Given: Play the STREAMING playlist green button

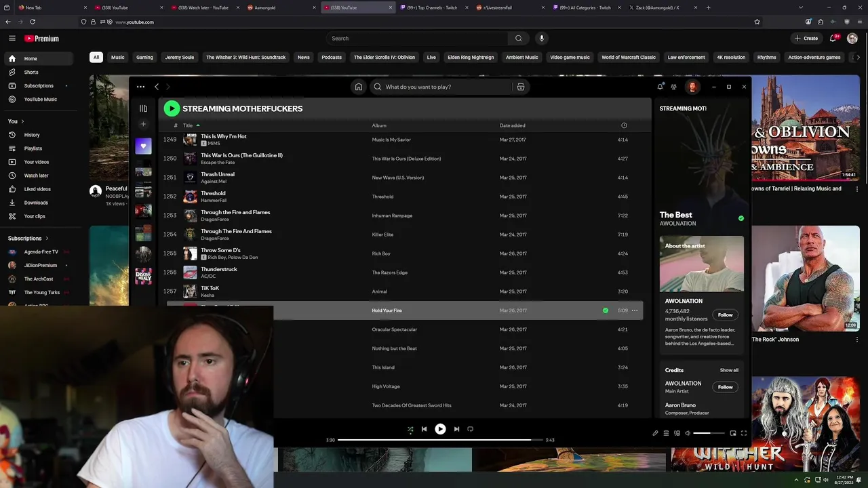Looking at the screenshot, I should click(172, 108).
